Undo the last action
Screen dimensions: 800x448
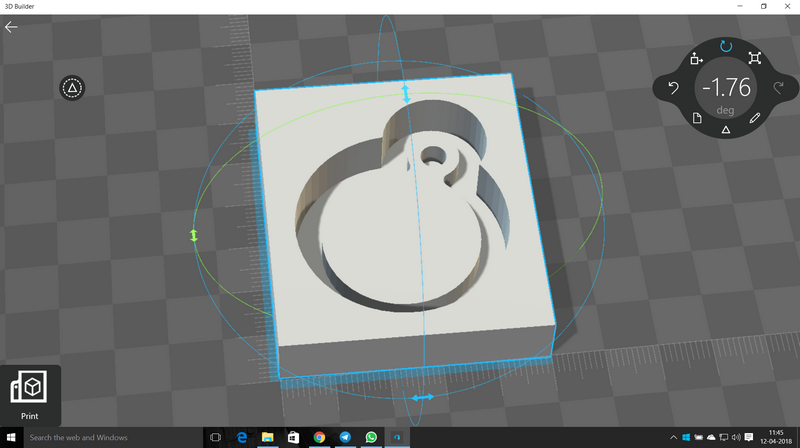point(673,88)
